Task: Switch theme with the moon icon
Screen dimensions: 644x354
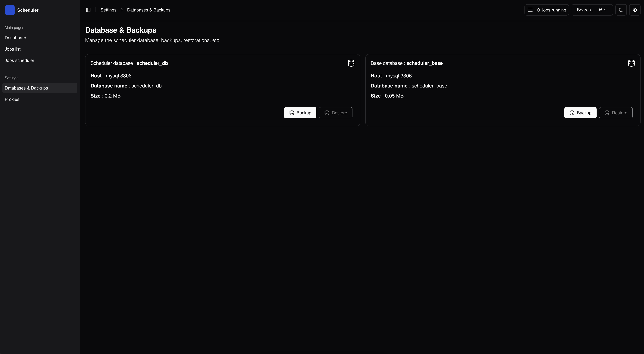Action: point(621,10)
